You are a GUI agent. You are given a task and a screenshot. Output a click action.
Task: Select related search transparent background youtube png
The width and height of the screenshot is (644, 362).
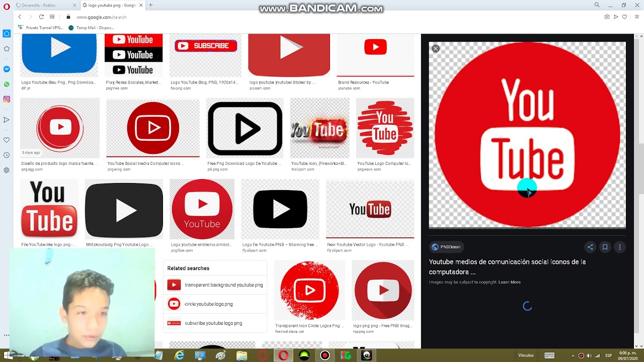[215, 285]
